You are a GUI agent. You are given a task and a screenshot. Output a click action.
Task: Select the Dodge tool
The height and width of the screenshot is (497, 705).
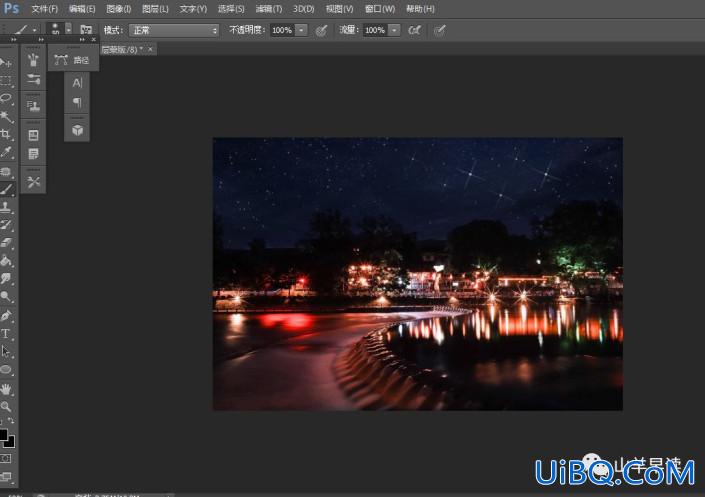[6, 297]
